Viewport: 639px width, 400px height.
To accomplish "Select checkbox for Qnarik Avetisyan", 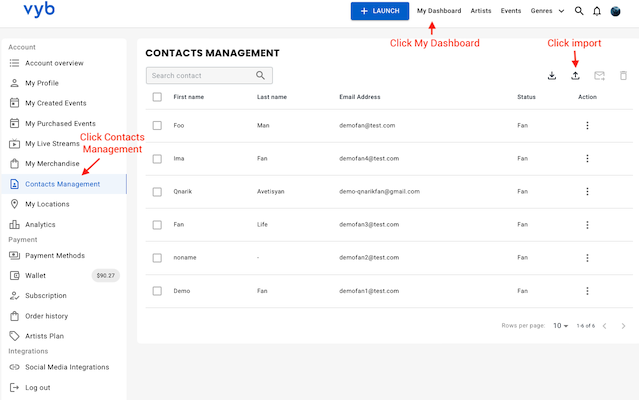I will click(157, 192).
